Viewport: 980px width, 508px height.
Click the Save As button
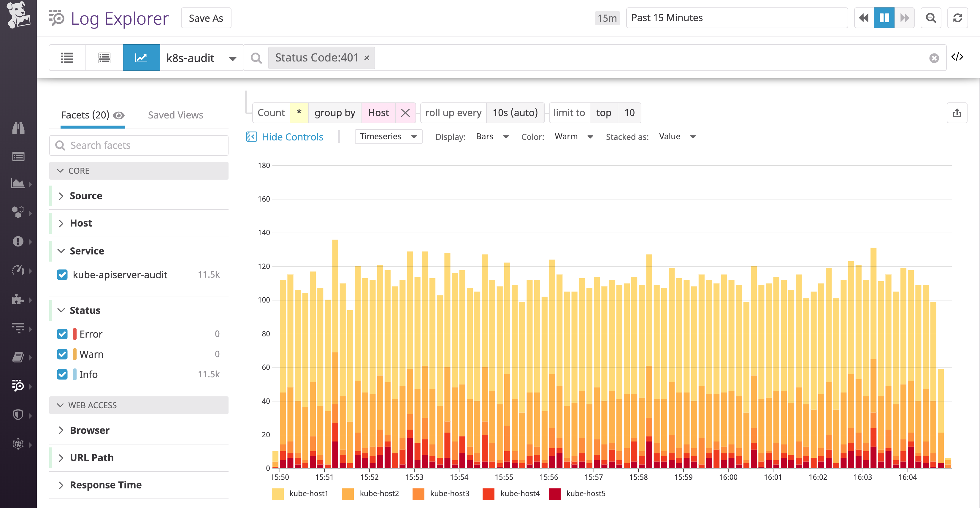(x=206, y=18)
